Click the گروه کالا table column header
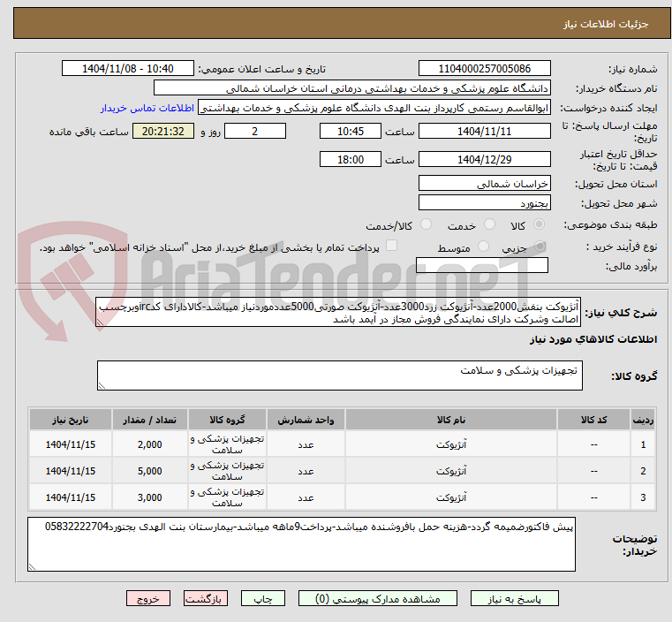 click(227, 420)
